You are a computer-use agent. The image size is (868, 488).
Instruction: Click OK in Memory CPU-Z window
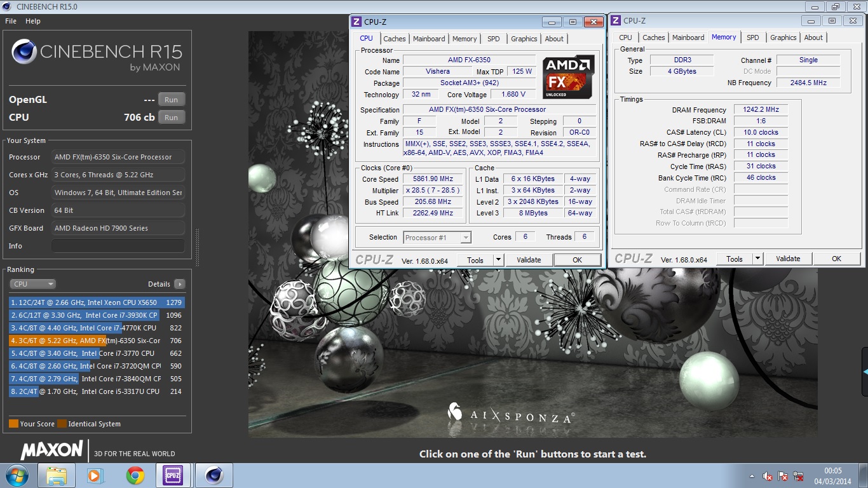coord(836,259)
